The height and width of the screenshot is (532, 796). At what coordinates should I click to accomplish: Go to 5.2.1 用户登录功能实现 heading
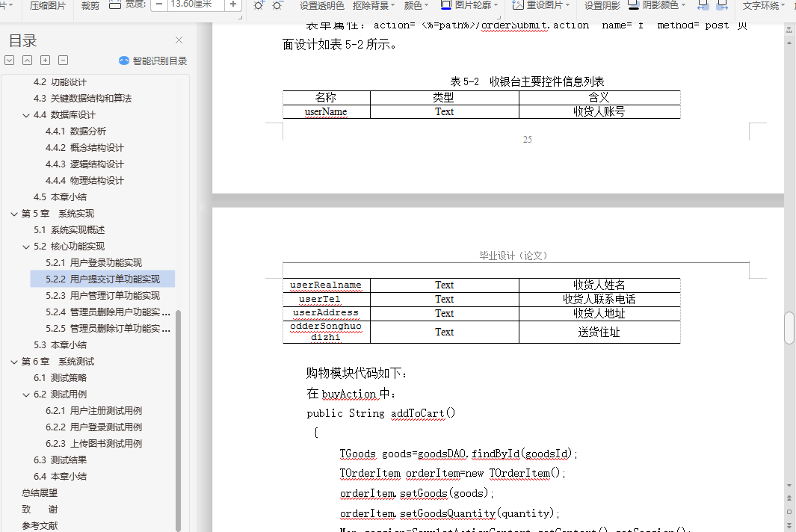(94, 263)
